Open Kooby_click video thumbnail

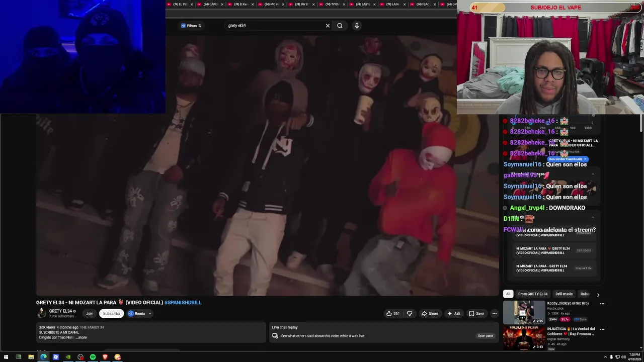524,312
